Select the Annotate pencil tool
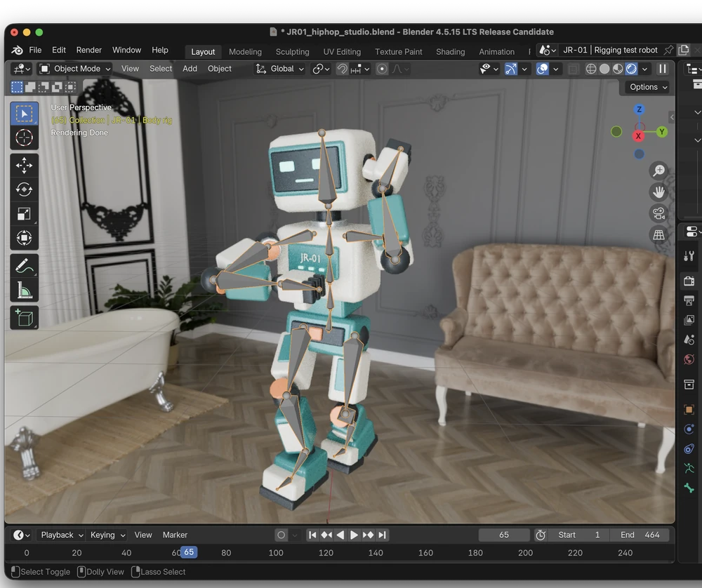Image resolution: width=702 pixels, height=588 pixels. pyautogui.click(x=24, y=266)
